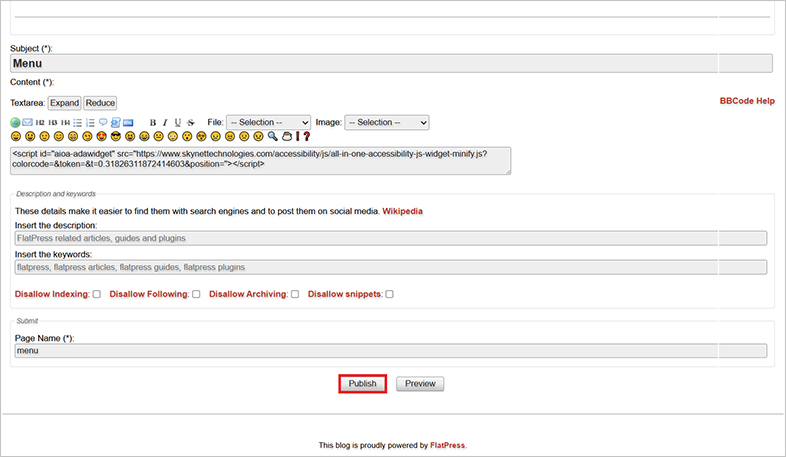786x457 pixels.
Task: Apply italic formatting via I icon
Action: [x=165, y=122]
